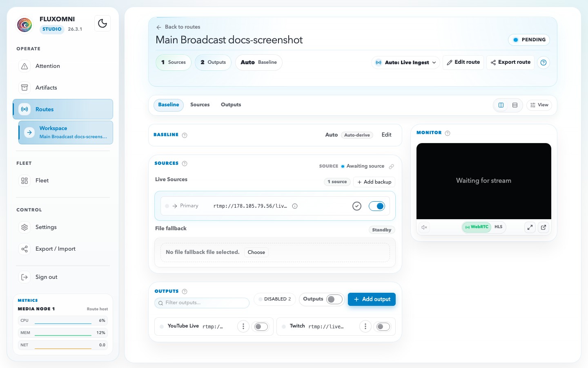Show info for the Primary RTMP source
The width and height of the screenshot is (588, 368).
(x=295, y=206)
